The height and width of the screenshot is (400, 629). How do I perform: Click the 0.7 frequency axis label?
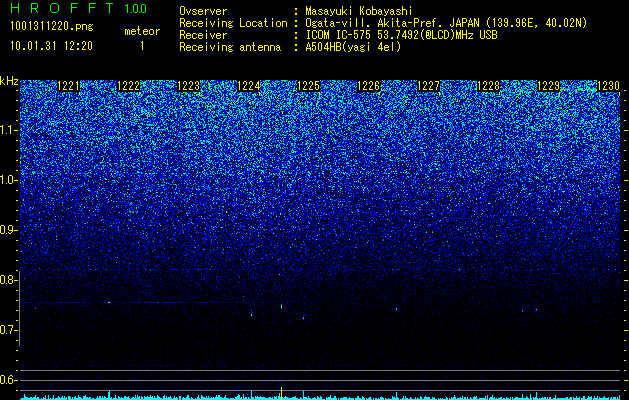(x=8, y=330)
